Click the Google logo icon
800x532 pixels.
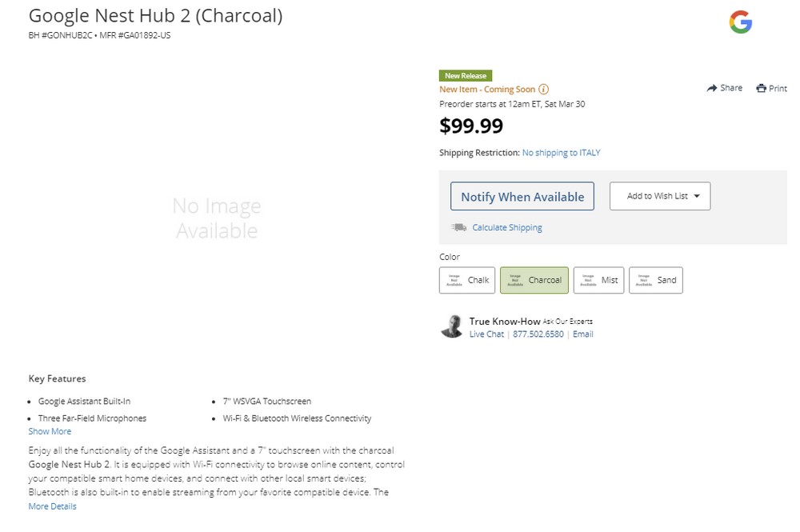pyautogui.click(x=740, y=22)
